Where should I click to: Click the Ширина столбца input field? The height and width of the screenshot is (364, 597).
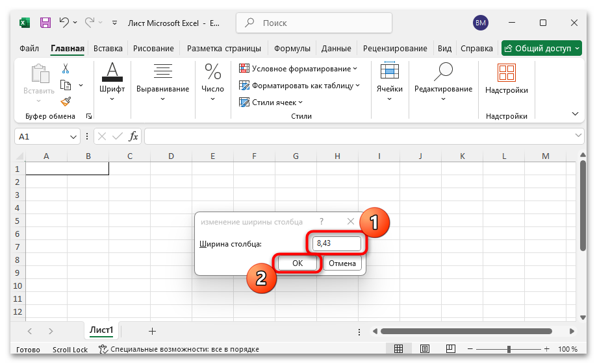coord(337,243)
